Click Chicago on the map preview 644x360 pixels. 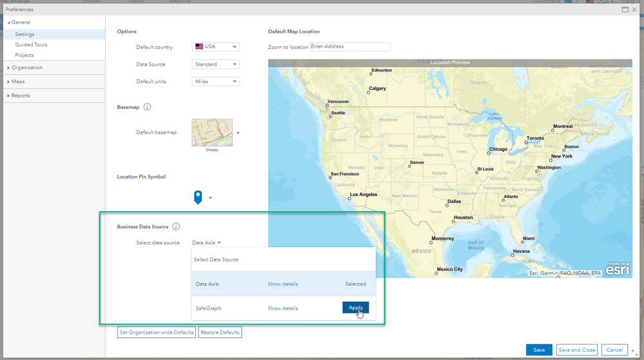[498, 149]
